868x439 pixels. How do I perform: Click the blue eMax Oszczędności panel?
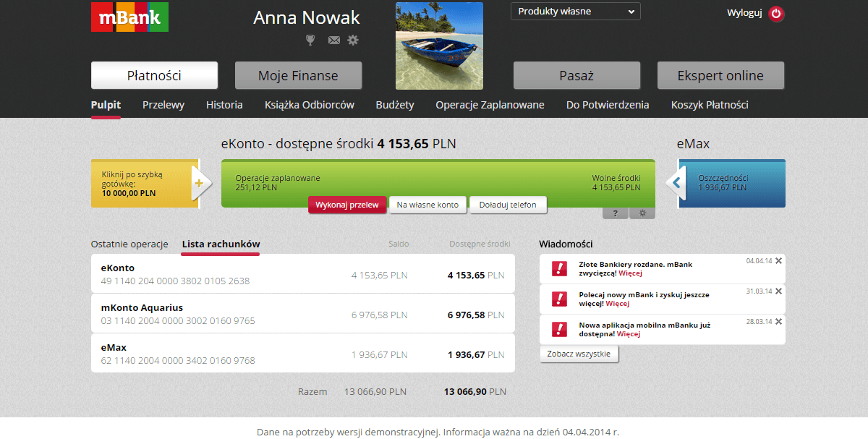pos(731,184)
